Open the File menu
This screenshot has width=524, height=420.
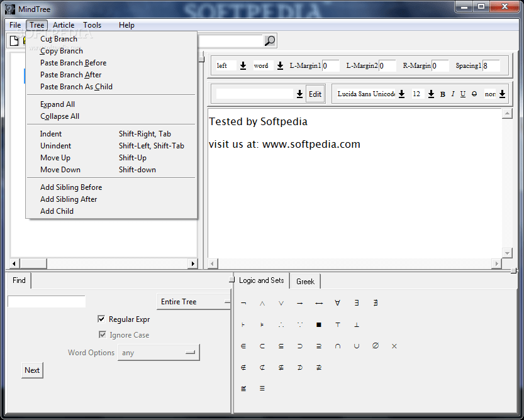coord(15,25)
